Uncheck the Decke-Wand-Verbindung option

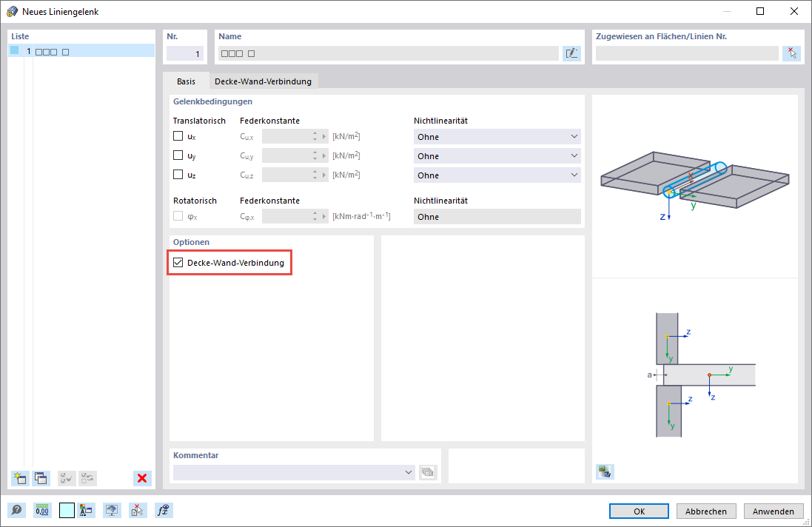178,263
